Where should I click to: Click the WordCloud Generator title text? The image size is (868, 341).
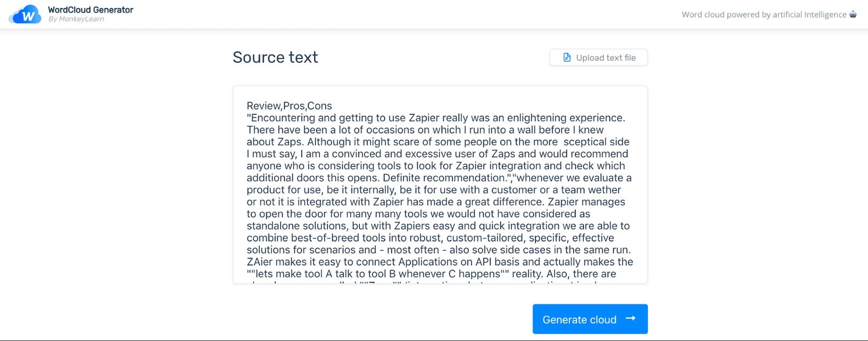point(91,10)
